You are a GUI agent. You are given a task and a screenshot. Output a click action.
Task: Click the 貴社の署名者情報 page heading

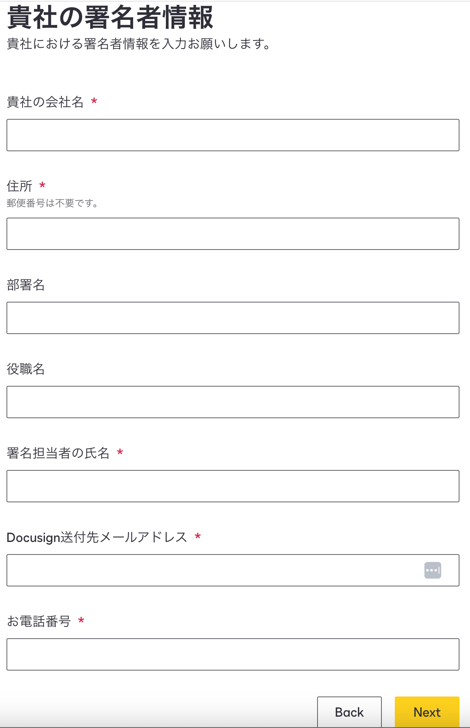110,18
